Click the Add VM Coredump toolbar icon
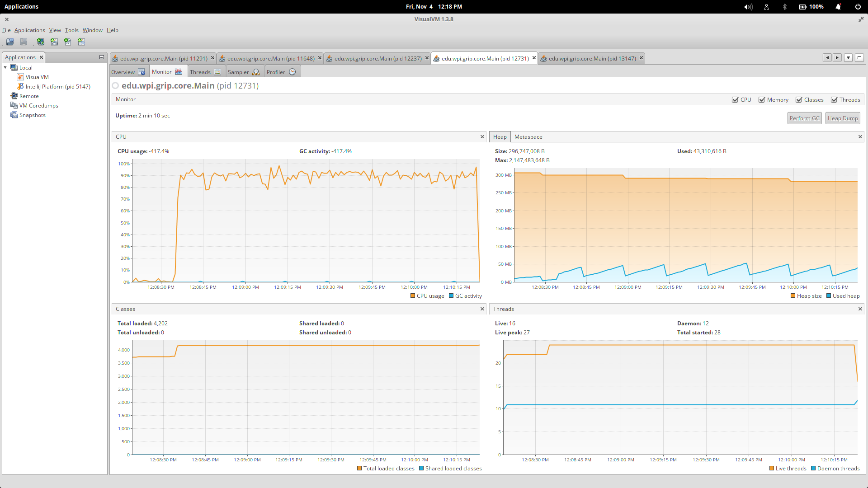Image resolution: width=868 pixels, height=488 pixels. pyautogui.click(x=68, y=42)
